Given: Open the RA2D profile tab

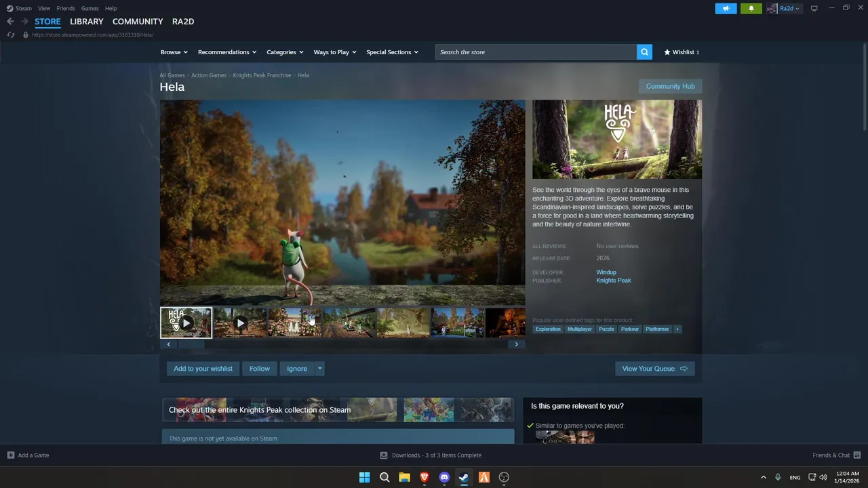Looking at the screenshot, I should [x=183, y=22].
